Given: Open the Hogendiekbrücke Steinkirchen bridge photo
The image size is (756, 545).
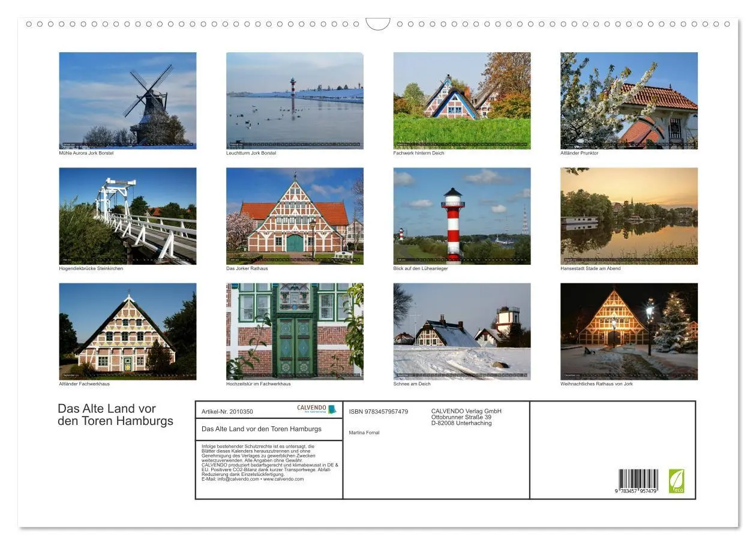Looking at the screenshot, I should 128,216.
